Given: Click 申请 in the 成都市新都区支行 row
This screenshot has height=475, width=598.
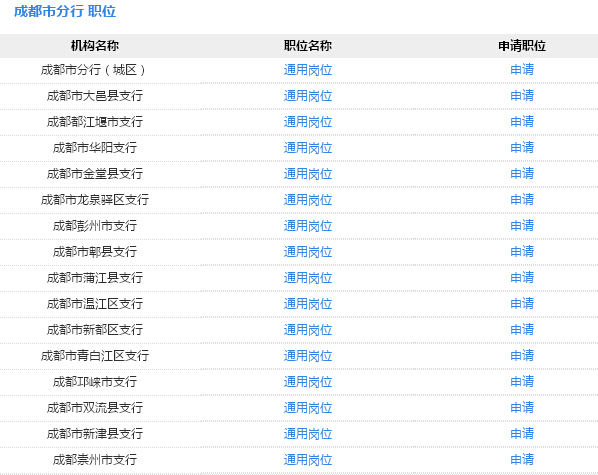Looking at the screenshot, I should click(x=522, y=330).
